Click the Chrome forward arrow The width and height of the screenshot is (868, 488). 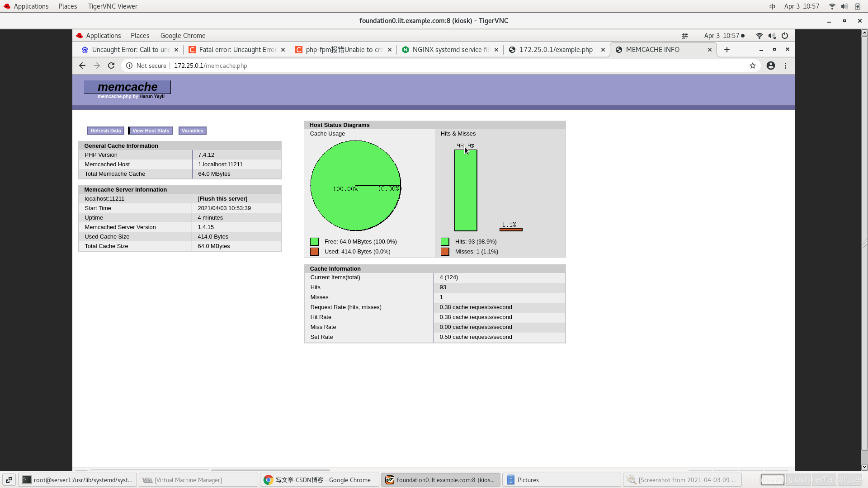pyautogui.click(x=97, y=66)
